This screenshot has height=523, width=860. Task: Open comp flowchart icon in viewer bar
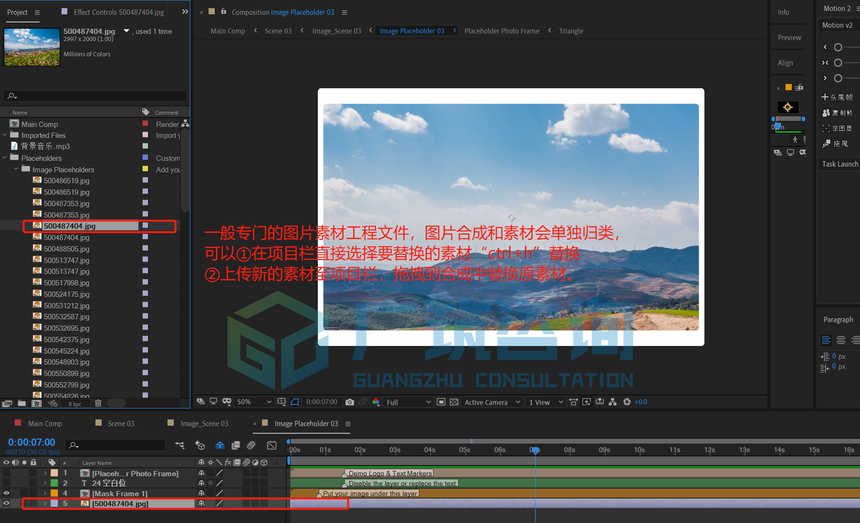point(613,402)
